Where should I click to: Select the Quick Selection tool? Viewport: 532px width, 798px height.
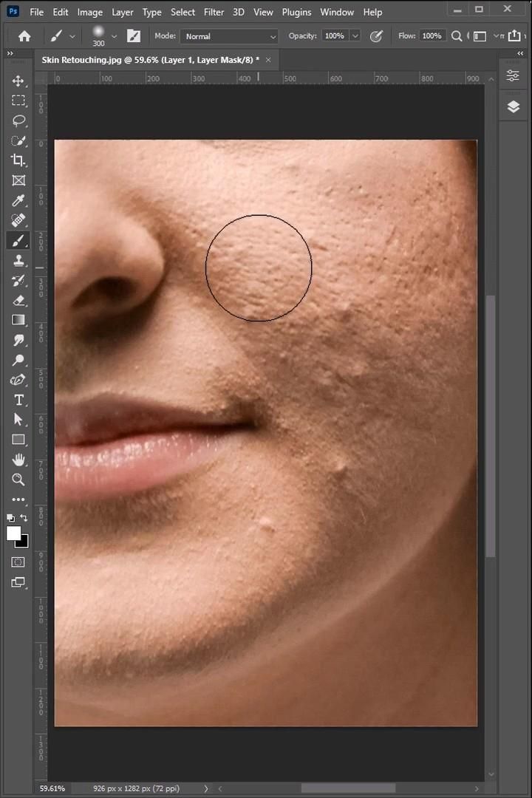point(18,141)
